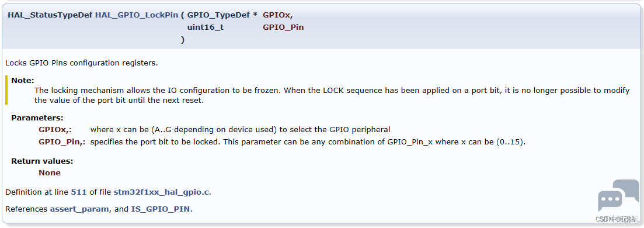Click the GPIO_Pin argument in the function signature
644x228 pixels.
pos(283,27)
